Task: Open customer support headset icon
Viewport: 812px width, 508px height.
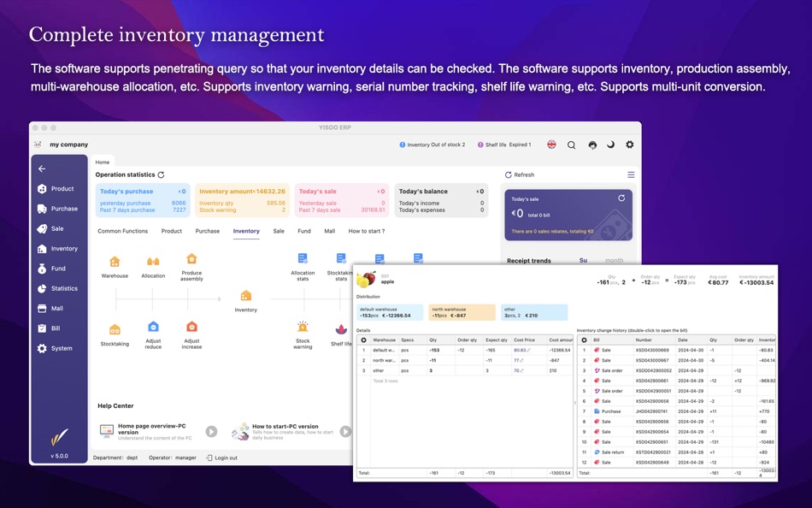Action: (592, 145)
